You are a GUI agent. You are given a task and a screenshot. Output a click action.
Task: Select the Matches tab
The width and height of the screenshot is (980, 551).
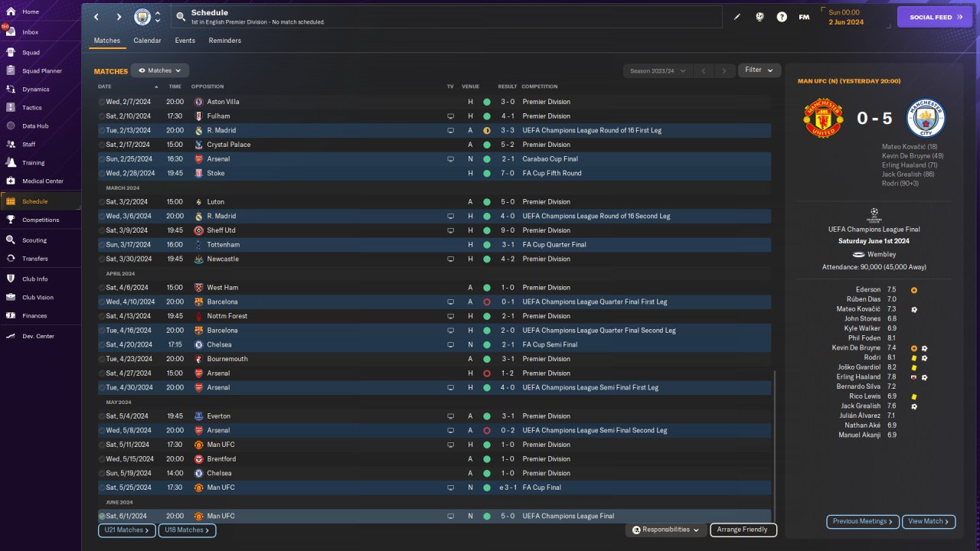pyautogui.click(x=107, y=41)
